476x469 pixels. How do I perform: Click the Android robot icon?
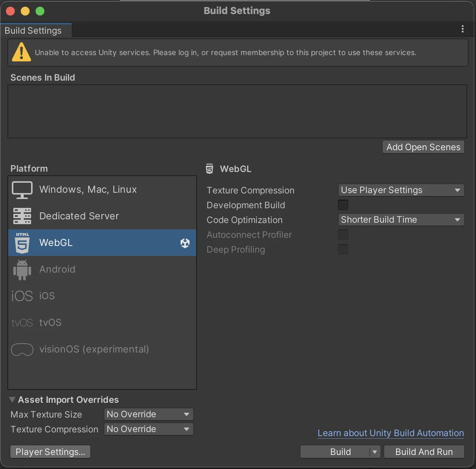pos(22,270)
